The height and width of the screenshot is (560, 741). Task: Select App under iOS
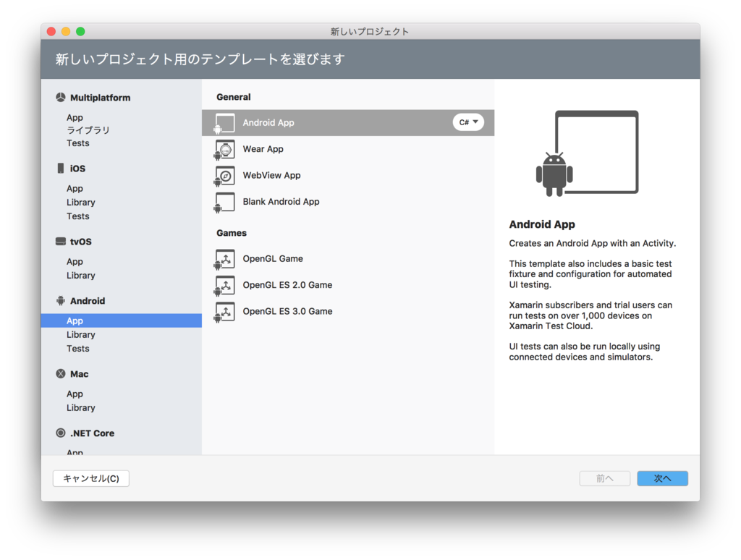pos(75,188)
